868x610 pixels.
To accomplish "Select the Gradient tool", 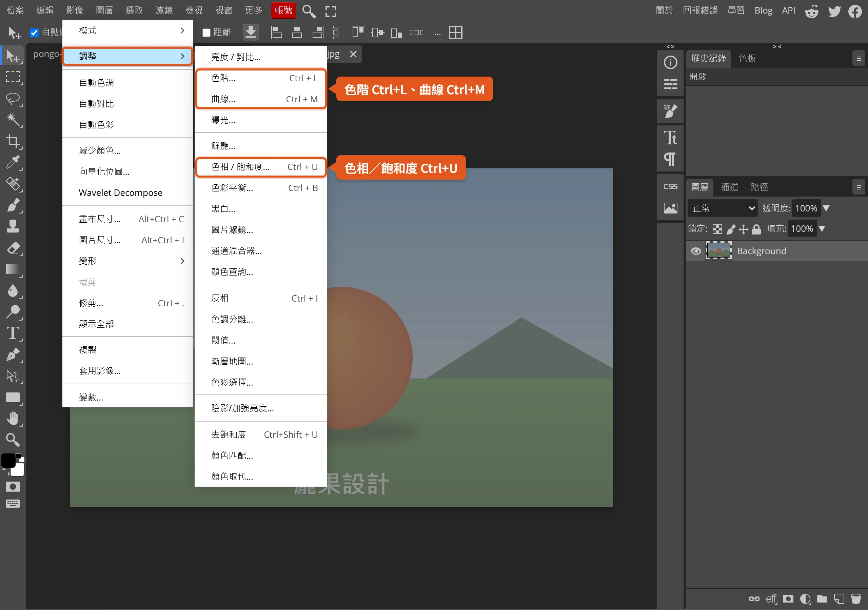I will point(13,269).
